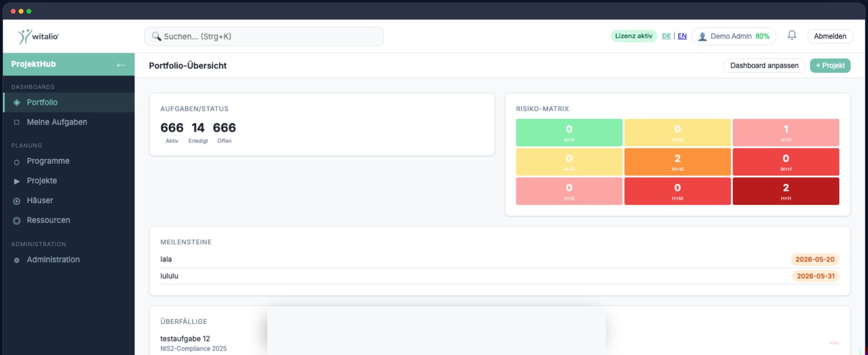The height and width of the screenshot is (355, 868).
Task: Expand the Projekte triangle in sidebar
Action: pos(17,181)
